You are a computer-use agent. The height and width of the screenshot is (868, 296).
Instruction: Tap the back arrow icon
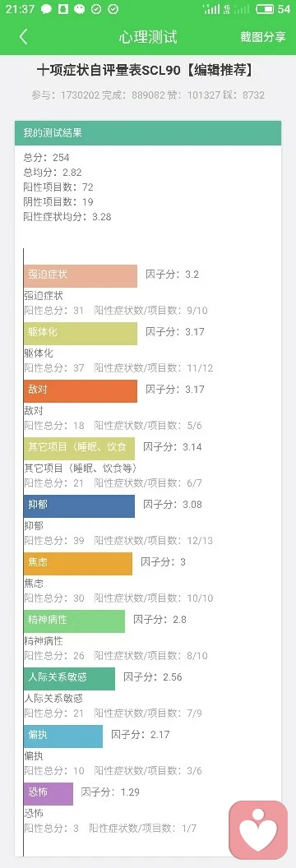tap(23, 36)
